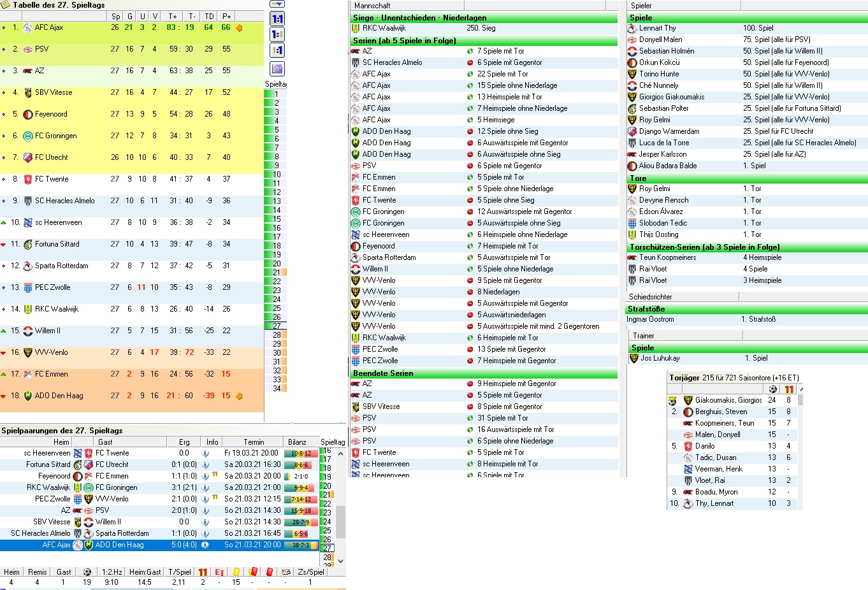This screenshot has width=868, height=590.
Task: Select the AFC Ajax vs ADO Den Haag pairing
Action: [159, 545]
